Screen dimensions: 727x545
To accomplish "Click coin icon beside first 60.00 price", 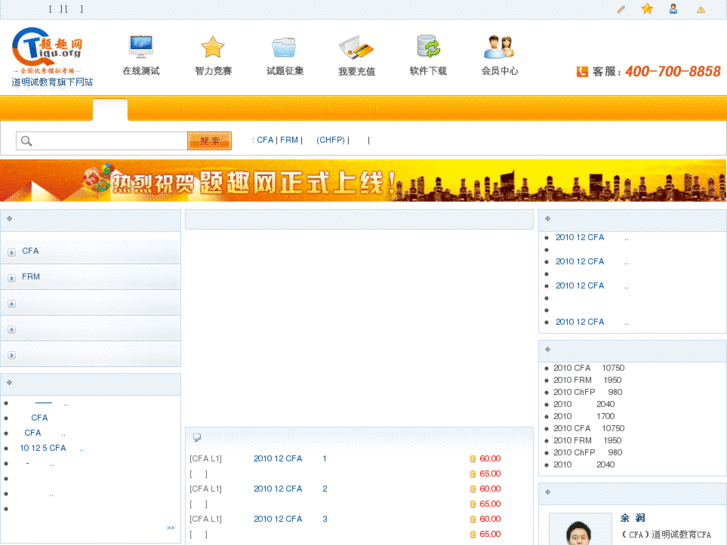I will point(472,459).
